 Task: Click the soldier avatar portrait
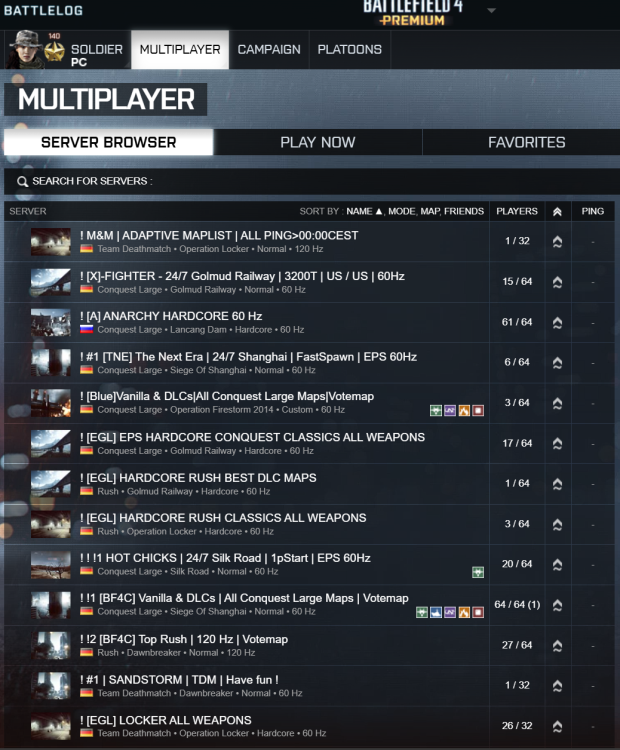pos(25,50)
